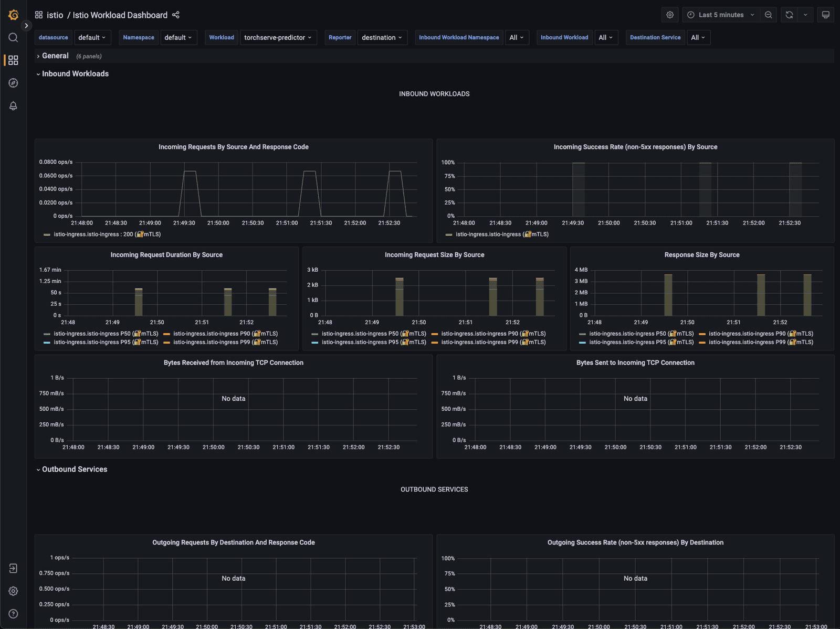Open Outgoing Success Rate By Destination panel menu
Viewport: 840px width, 629px height.
tap(635, 542)
